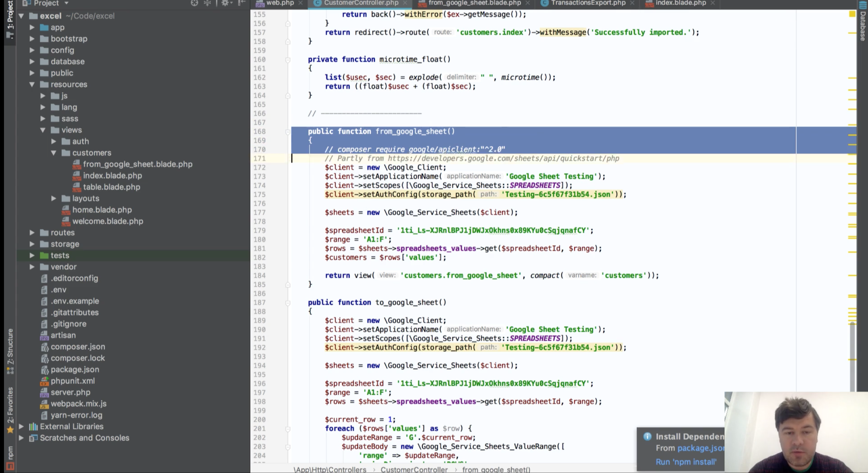Close the from_google_sheet.blade.php editor tab
The width and height of the screenshot is (868, 473).
pyautogui.click(x=527, y=3)
